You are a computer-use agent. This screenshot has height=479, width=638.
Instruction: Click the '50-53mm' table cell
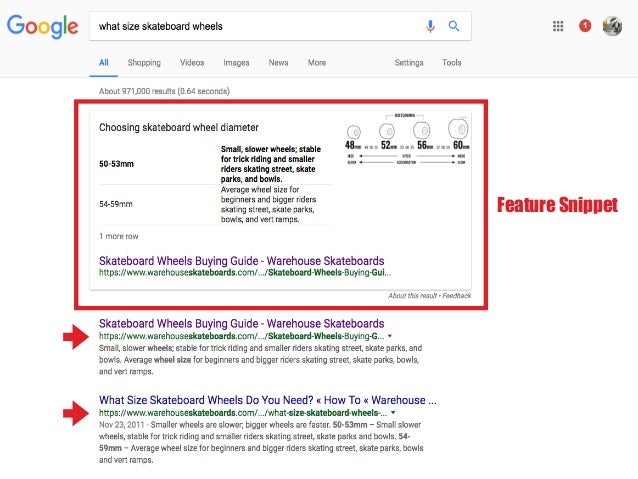(116, 164)
